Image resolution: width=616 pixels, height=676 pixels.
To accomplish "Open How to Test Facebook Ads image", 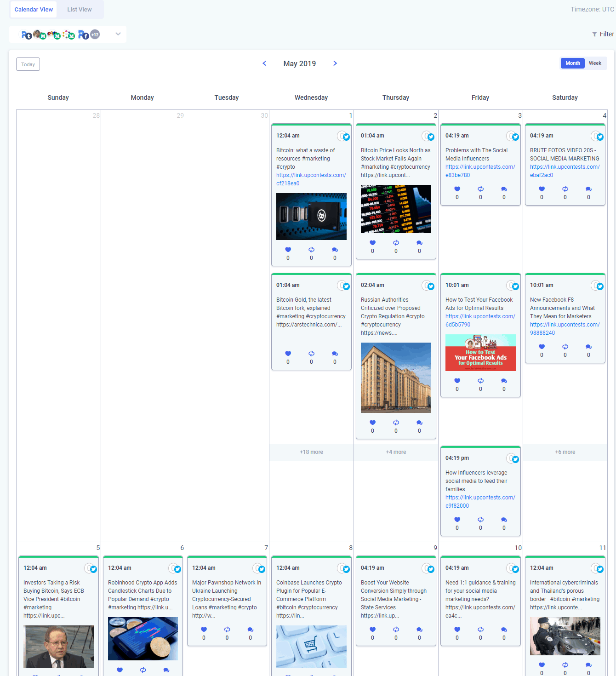I will click(480, 353).
